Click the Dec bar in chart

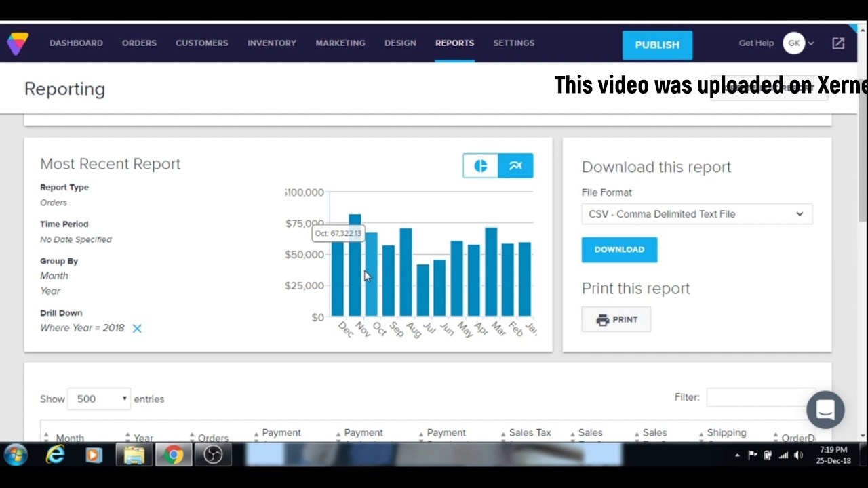[338, 279]
